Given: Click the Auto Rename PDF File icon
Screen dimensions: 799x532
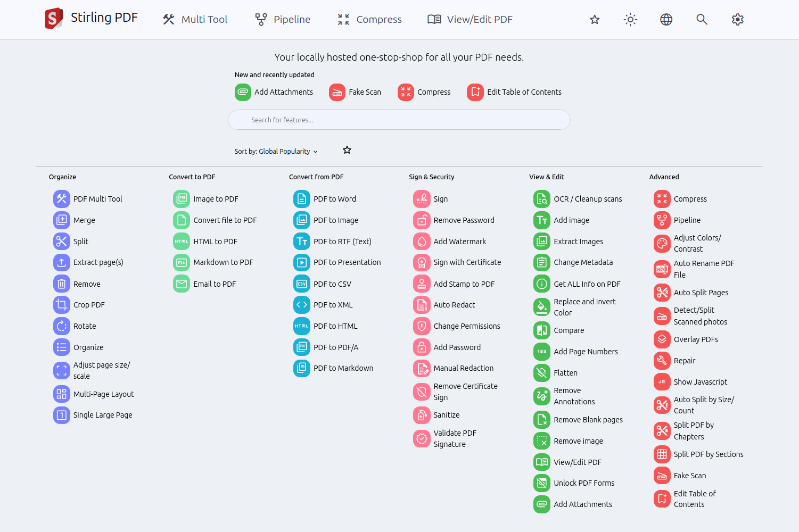Looking at the screenshot, I should (662, 269).
